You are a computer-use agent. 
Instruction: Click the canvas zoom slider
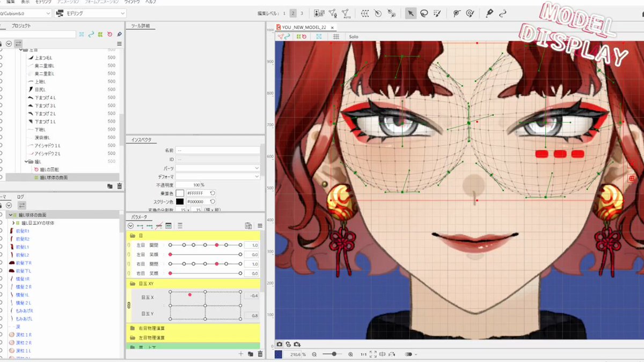[x=333, y=354]
